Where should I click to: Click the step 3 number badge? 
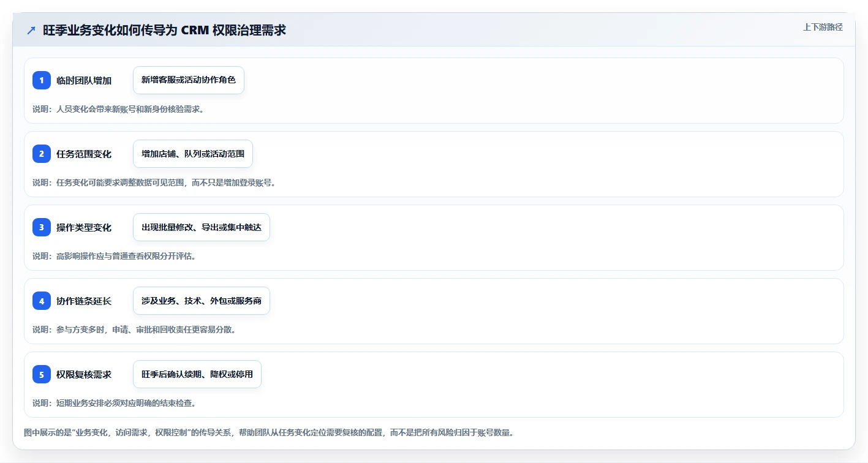tap(42, 227)
